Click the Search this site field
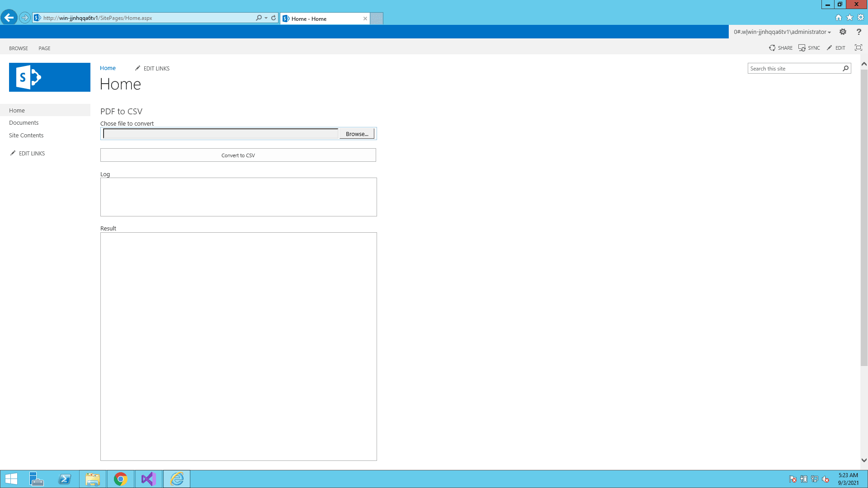This screenshot has width=868, height=488. click(x=794, y=68)
